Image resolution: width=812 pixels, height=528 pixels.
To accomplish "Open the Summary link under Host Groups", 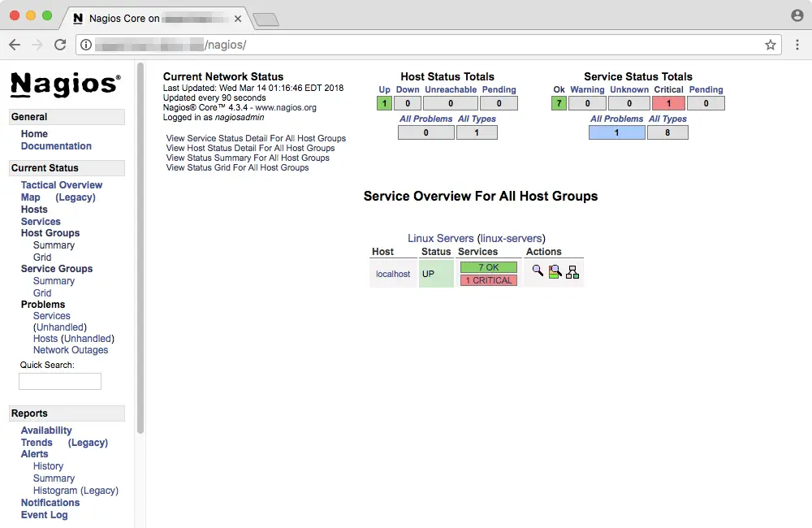I will [x=54, y=245].
